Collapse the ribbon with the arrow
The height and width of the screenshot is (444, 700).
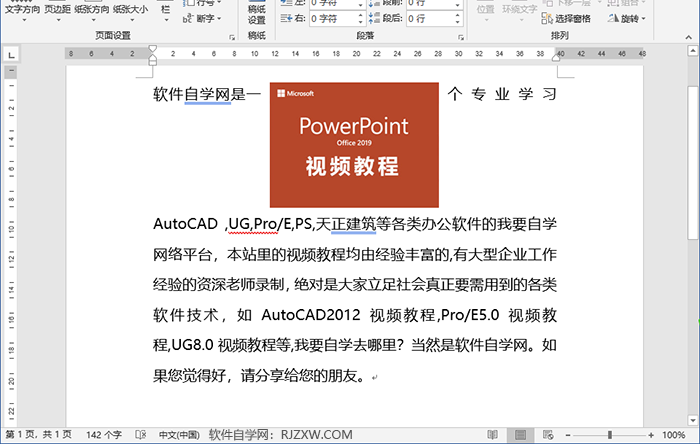click(688, 37)
